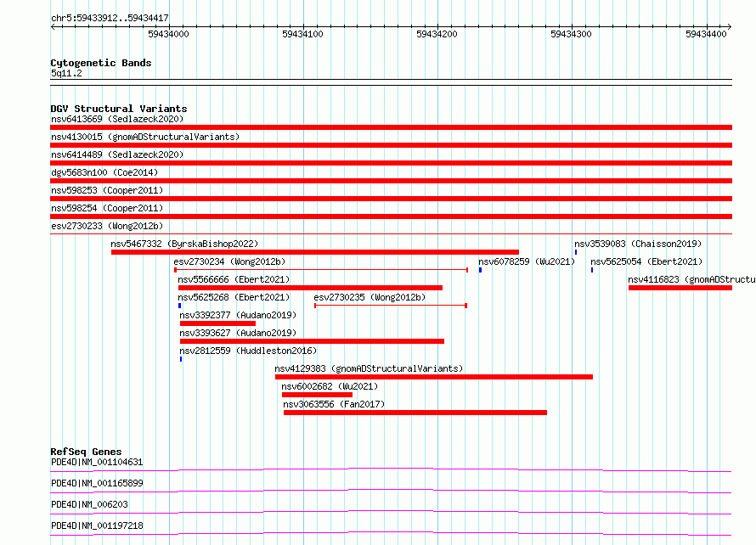Click the blue marker under nsv3539083

coord(576,252)
